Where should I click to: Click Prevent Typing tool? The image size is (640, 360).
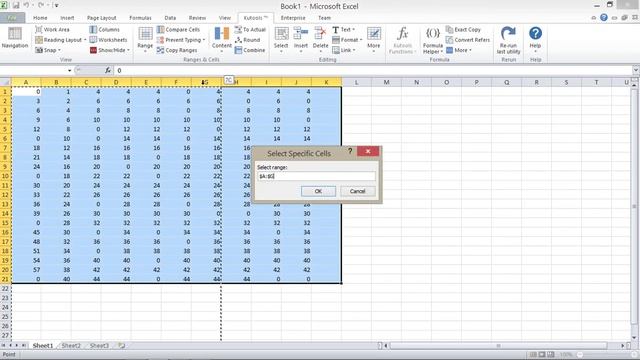(x=181, y=40)
